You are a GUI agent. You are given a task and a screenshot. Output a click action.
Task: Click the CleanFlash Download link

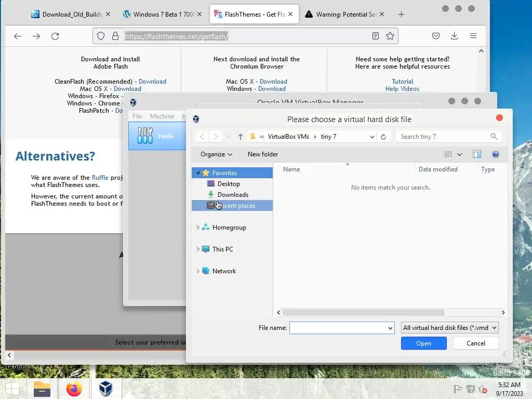tap(152, 82)
